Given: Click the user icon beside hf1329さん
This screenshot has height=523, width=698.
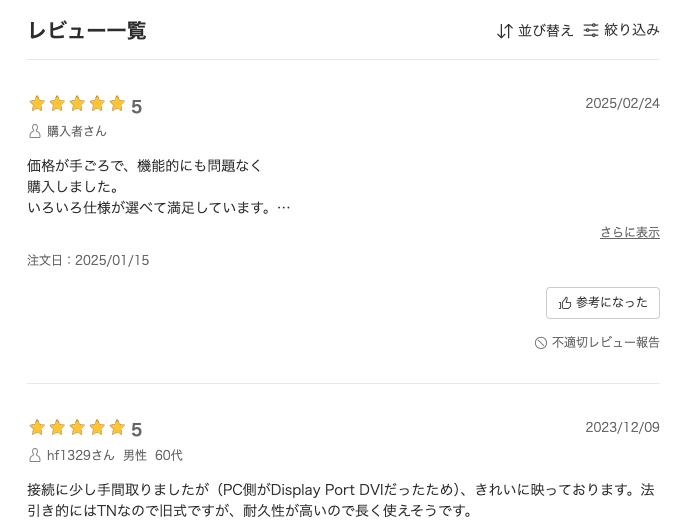Looking at the screenshot, I should click(x=35, y=455).
